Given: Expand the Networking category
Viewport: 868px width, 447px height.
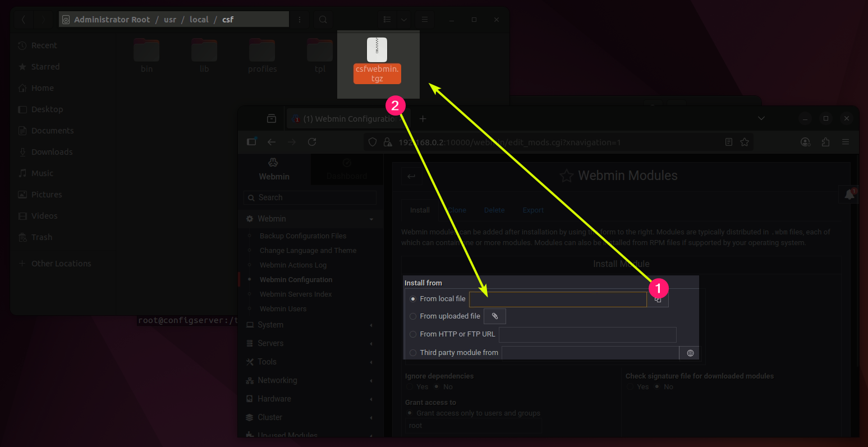Looking at the screenshot, I should (277, 380).
